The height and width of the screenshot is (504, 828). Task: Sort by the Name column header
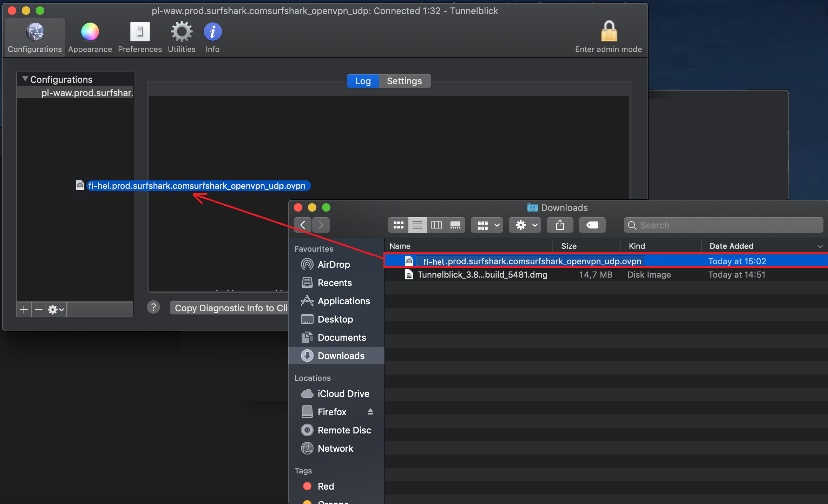pos(469,246)
